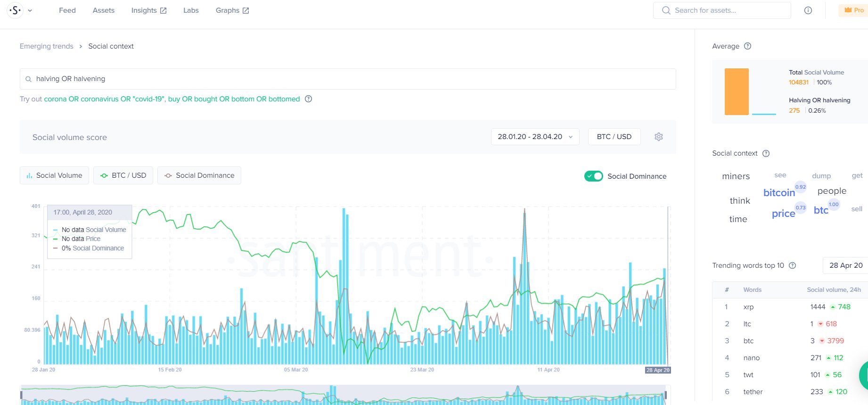Open the Assets menu item
This screenshot has width=868, height=405.
[104, 10]
